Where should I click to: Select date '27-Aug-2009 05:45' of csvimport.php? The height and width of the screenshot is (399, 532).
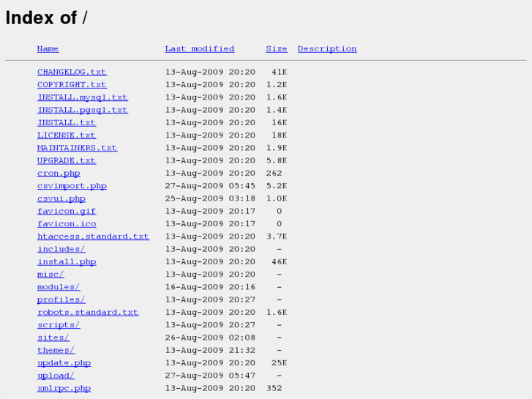click(210, 186)
